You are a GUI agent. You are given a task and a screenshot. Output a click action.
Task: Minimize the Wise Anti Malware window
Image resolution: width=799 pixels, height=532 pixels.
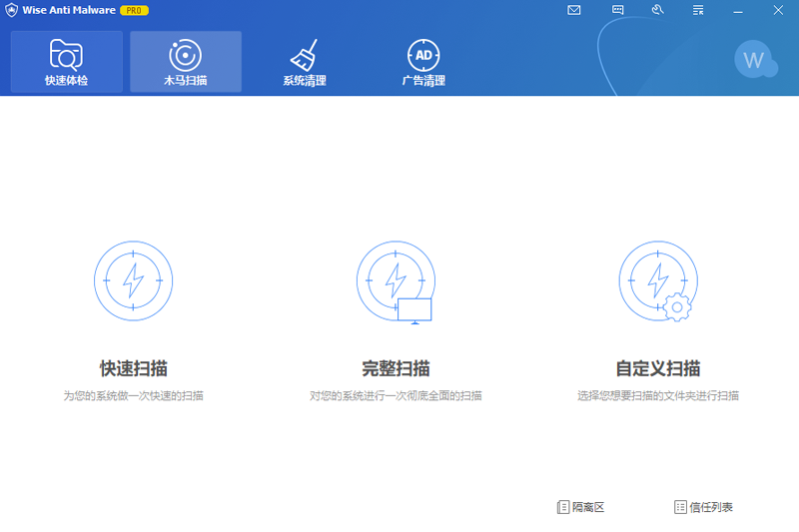click(x=738, y=10)
